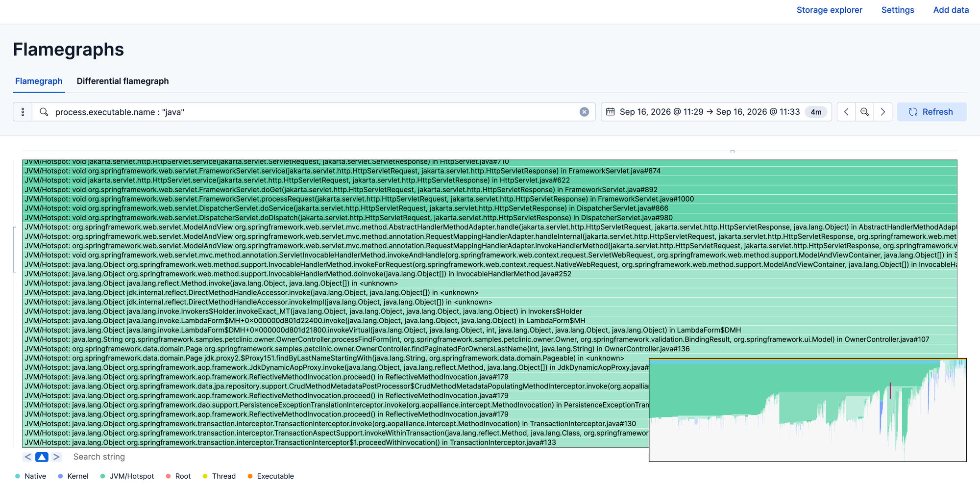Click the Native legend color dot
Image resolution: width=980 pixels, height=490 pixels.
[18, 476]
